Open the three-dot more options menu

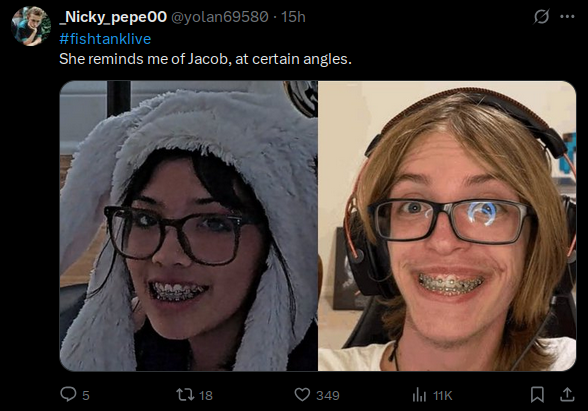pos(567,16)
